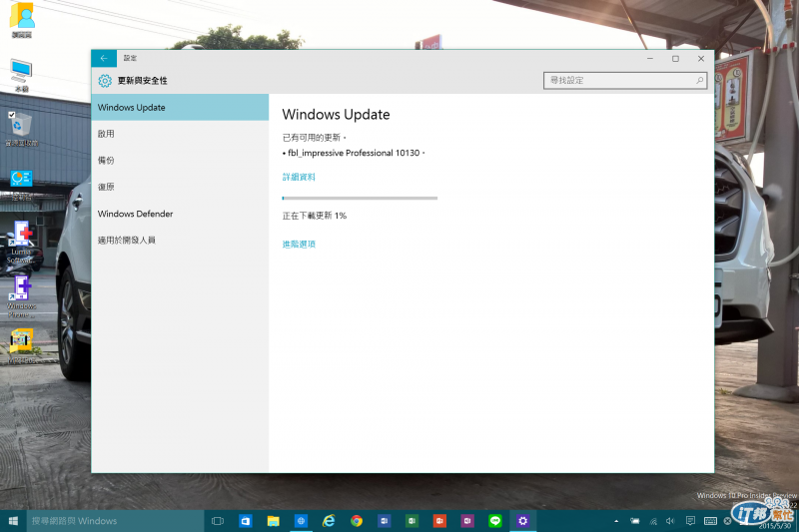Select 復原 (Recovery) in the sidebar

pyautogui.click(x=180, y=187)
